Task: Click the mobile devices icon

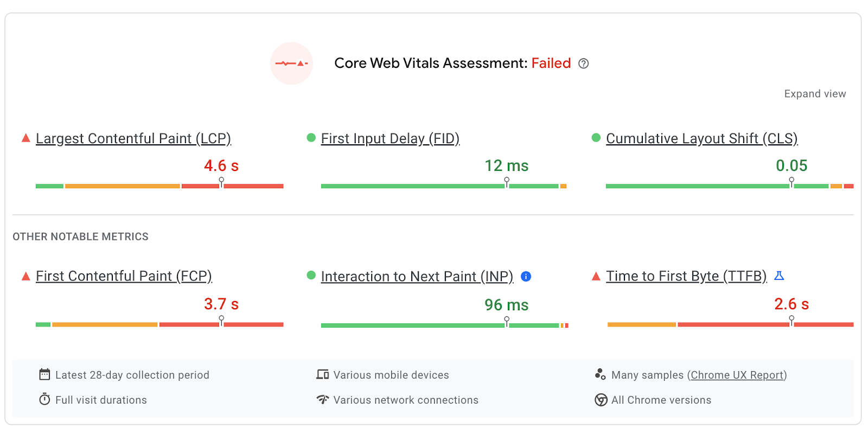Action: 323,374
